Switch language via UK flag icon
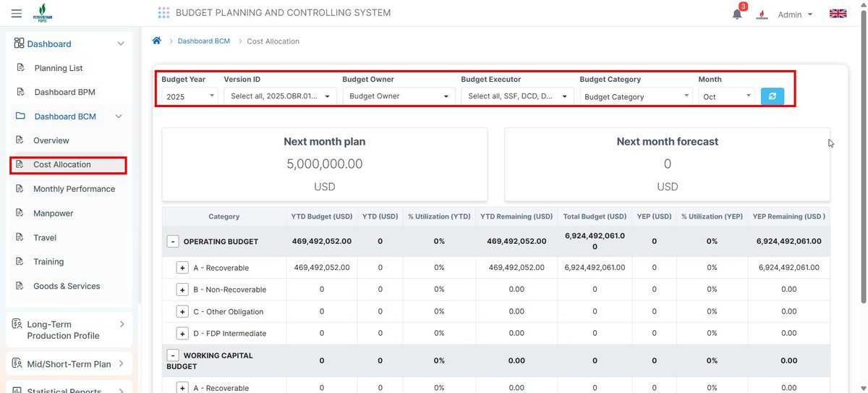The image size is (868, 393). pyautogui.click(x=838, y=14)
